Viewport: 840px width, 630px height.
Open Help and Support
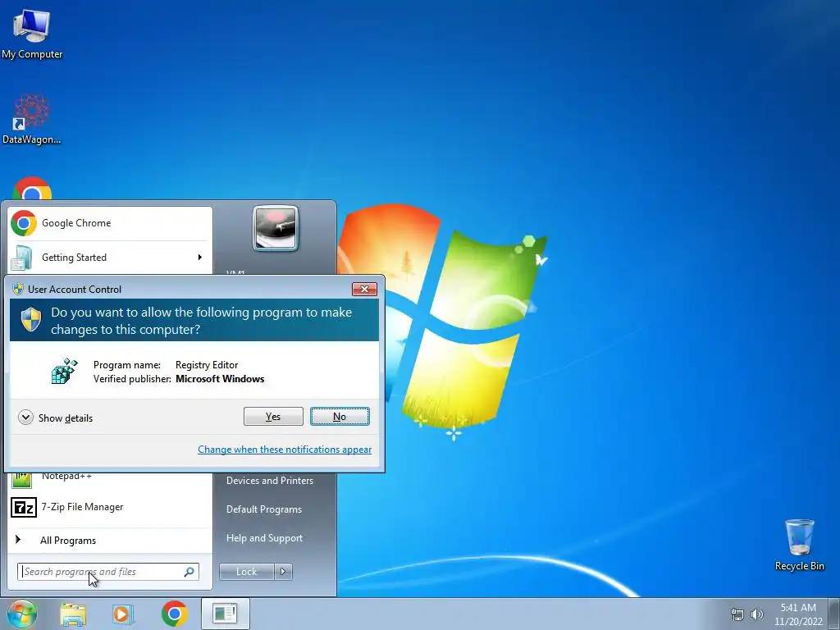[x=265, y=538]
